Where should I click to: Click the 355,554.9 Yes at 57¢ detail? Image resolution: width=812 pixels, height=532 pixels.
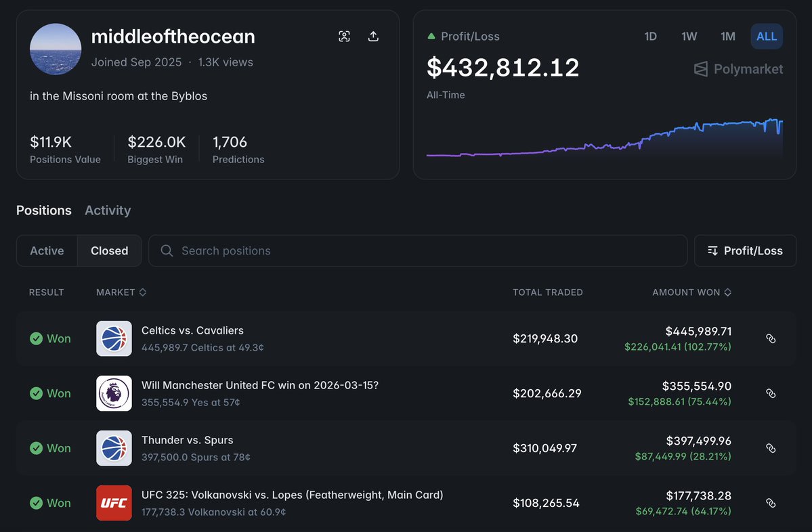pos(190,403)
